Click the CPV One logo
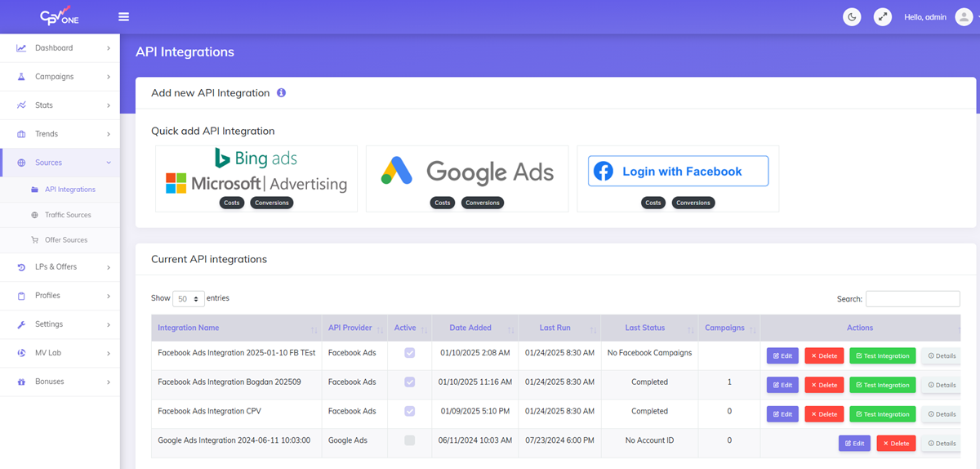The image size is (980, 469). (60, 16)
